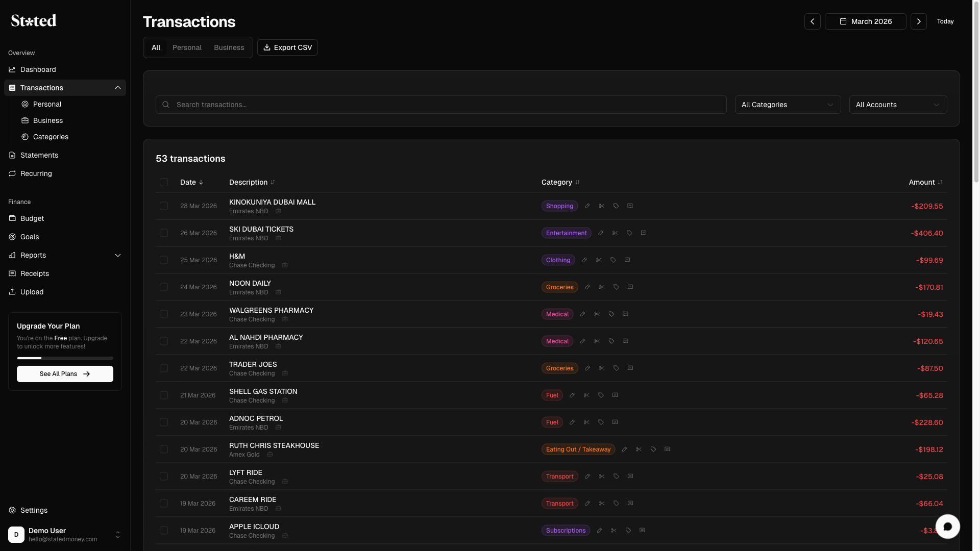Click the tag icon on the H&M transaction
This screenshot has width=980, height=551.
613,260
